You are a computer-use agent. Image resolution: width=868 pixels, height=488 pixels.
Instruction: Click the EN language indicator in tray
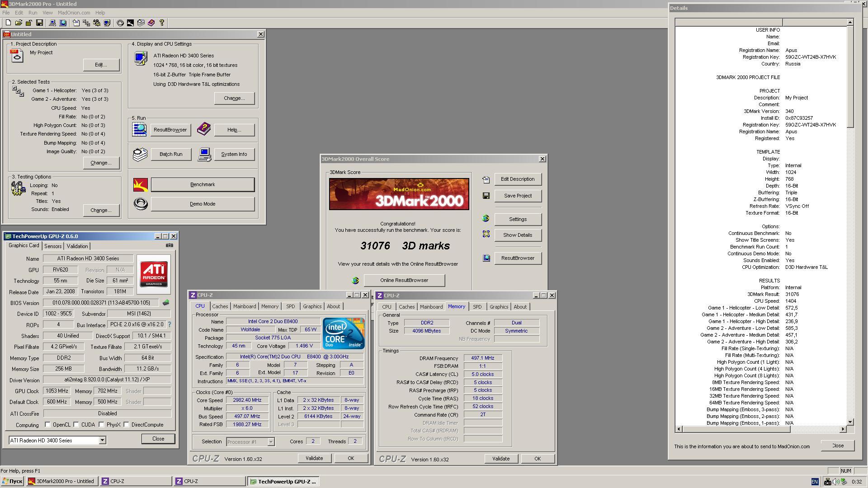pos(815,482)
